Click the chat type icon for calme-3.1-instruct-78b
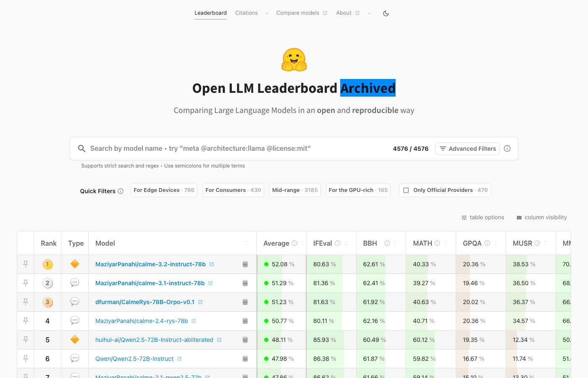 (75, 283)
